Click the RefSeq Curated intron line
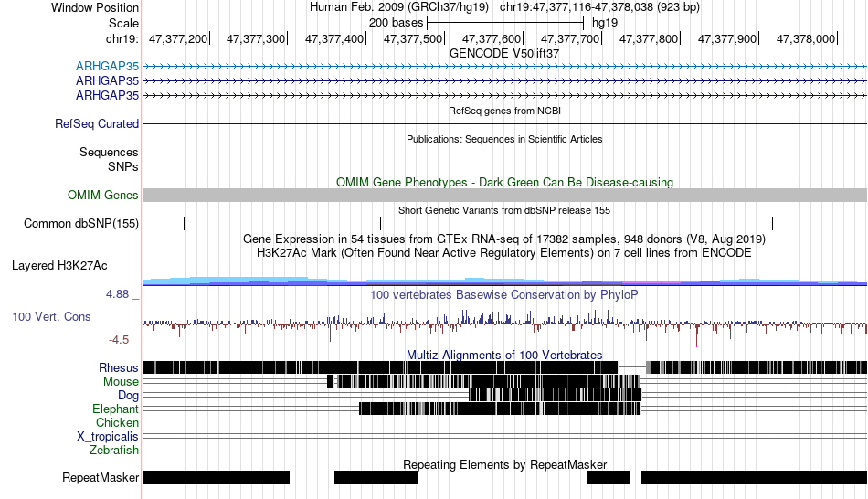 point(505,123)
